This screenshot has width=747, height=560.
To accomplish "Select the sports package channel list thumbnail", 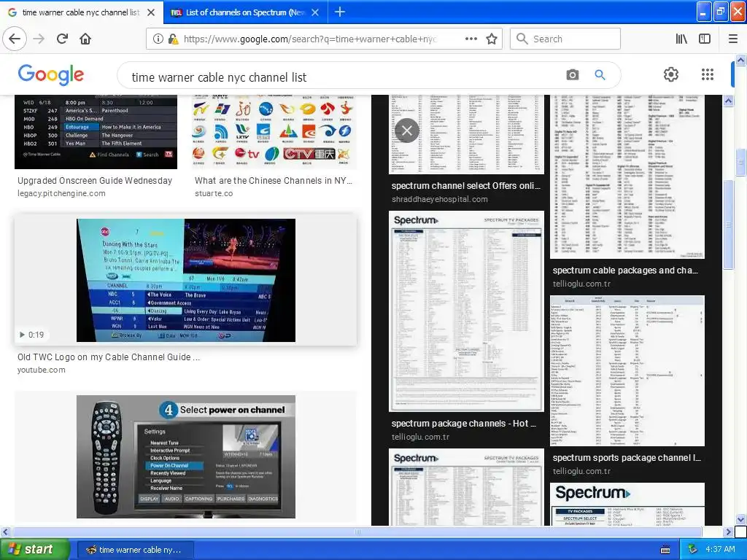I will (627, 371).
